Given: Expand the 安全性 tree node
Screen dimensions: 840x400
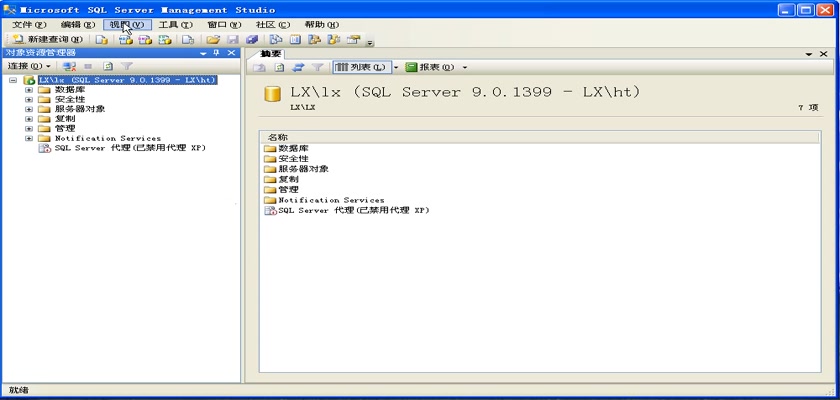Looking at the screenshot, I should pyautogui.click(x=29, y=100).
